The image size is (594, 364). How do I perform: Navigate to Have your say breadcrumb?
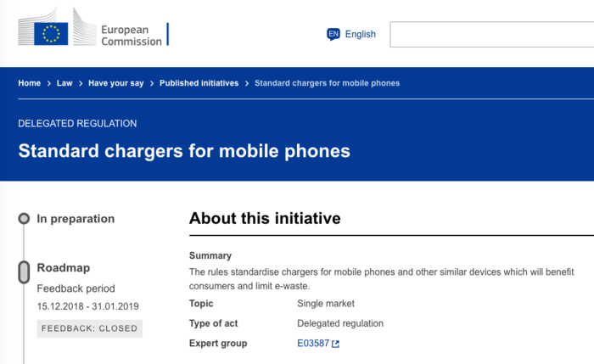115,83
